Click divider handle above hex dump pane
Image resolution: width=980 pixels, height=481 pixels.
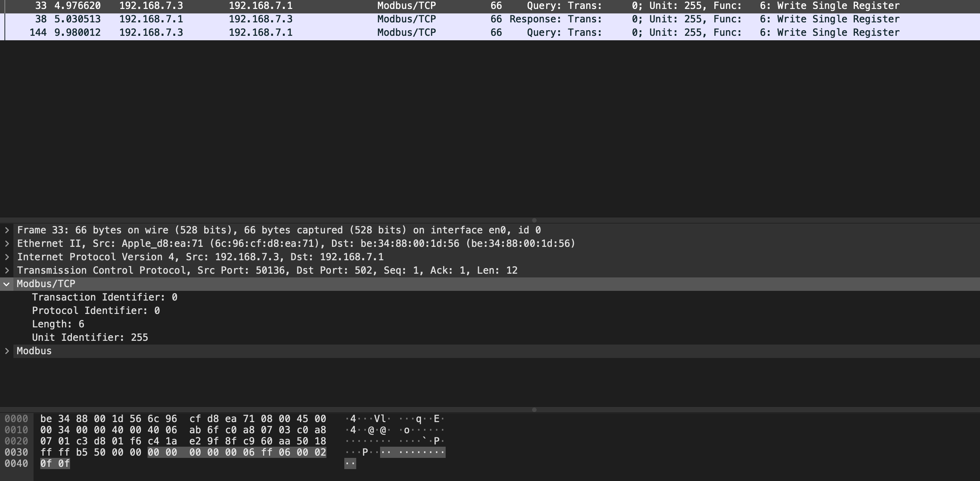pyautogui.click(x=534, y=410)
